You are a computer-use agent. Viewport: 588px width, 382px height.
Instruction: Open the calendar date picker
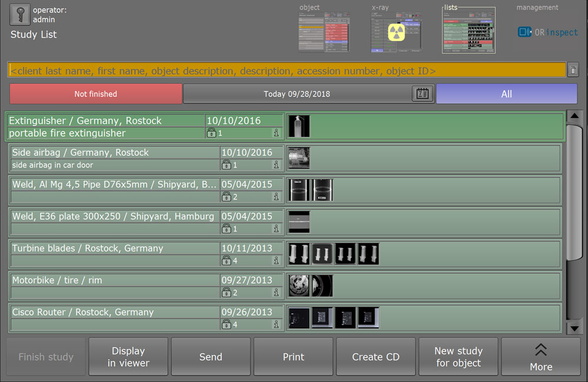[423, 93]
